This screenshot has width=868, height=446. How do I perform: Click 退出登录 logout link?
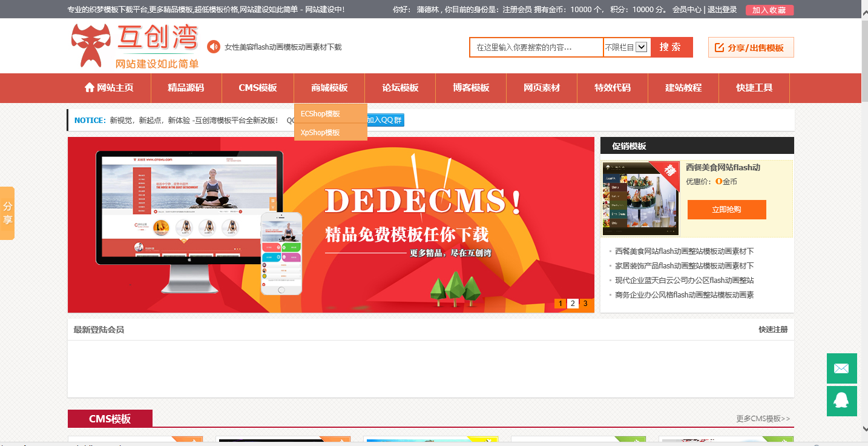pyautogui.click(x=722, y=10)
